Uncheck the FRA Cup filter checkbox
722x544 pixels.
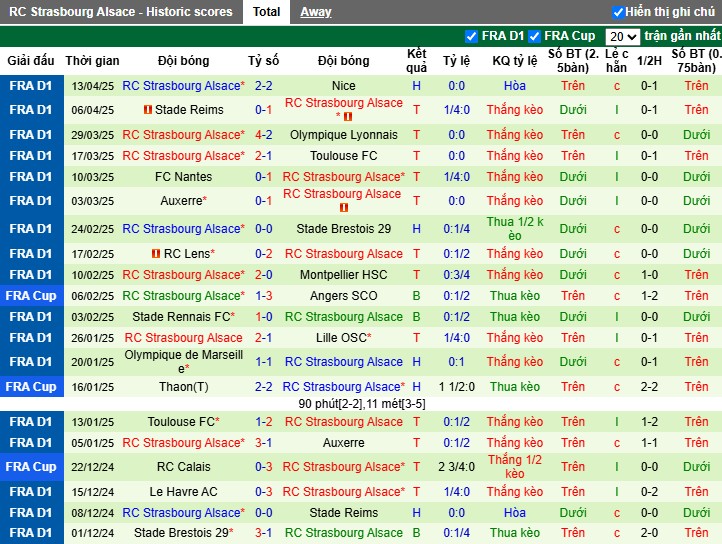(534, 36)
